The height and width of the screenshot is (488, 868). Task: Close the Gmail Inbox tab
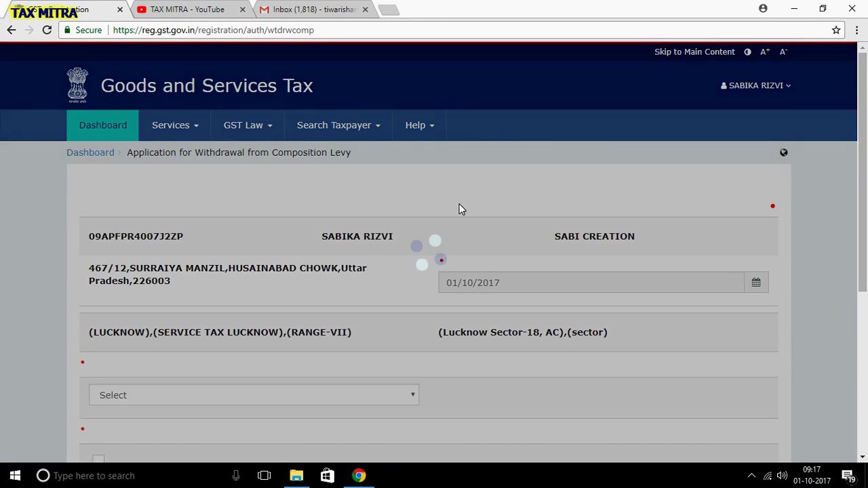365,9
